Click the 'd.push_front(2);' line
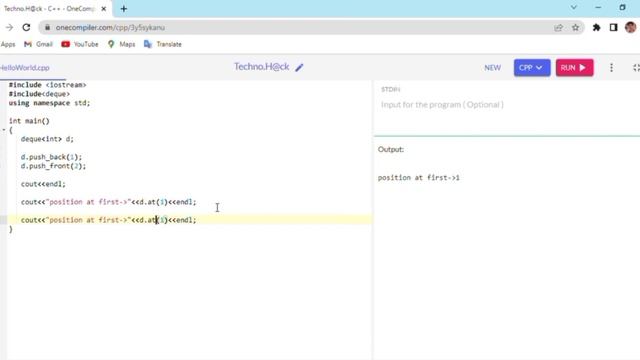Viewport: 640px width, 360px height. (53, 166)
